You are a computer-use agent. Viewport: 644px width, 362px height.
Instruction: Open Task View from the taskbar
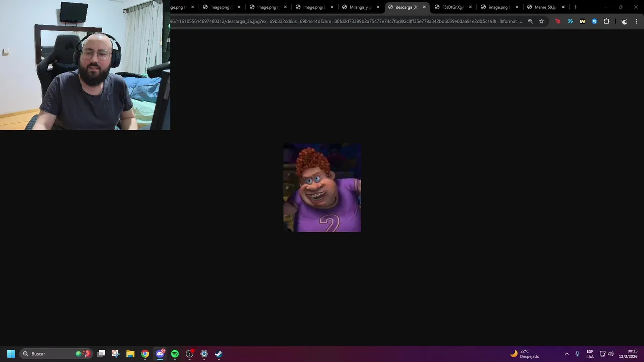click(101, 354)
